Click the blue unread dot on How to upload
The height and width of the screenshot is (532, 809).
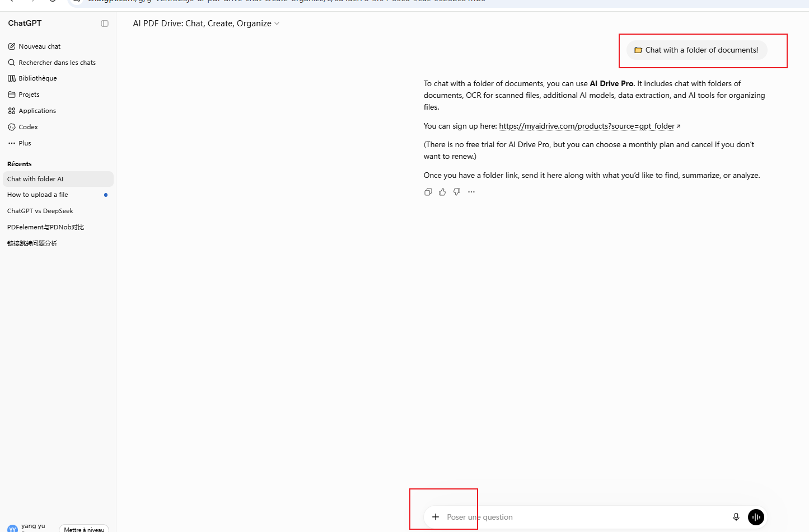point(106,195)
